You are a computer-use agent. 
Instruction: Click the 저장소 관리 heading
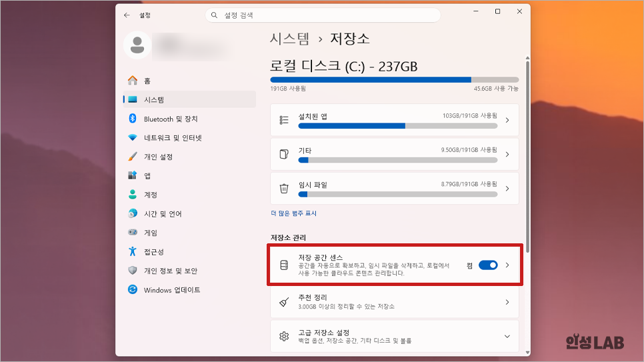click(288, 237)
